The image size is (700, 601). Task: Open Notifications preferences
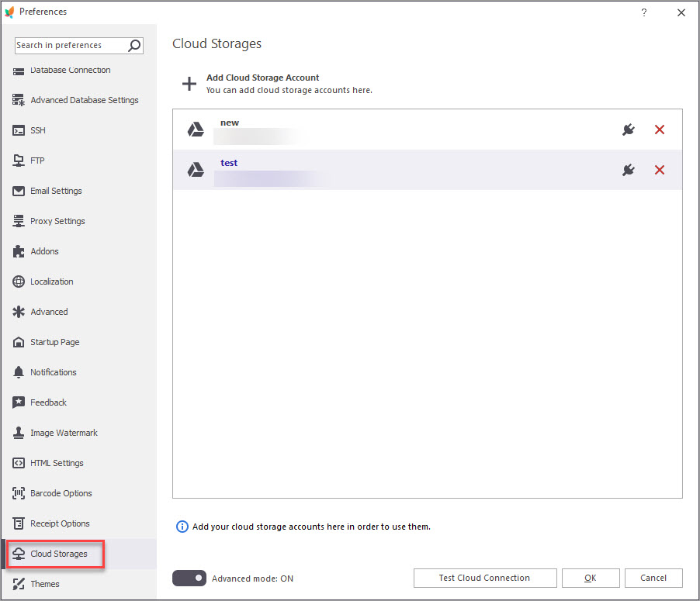point(78,372)
